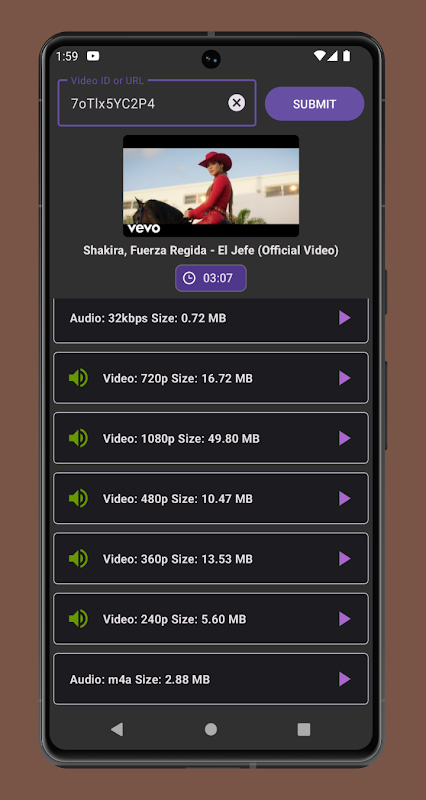
Task: Click the 03:07 duration badge
Action: click(211, 278)
